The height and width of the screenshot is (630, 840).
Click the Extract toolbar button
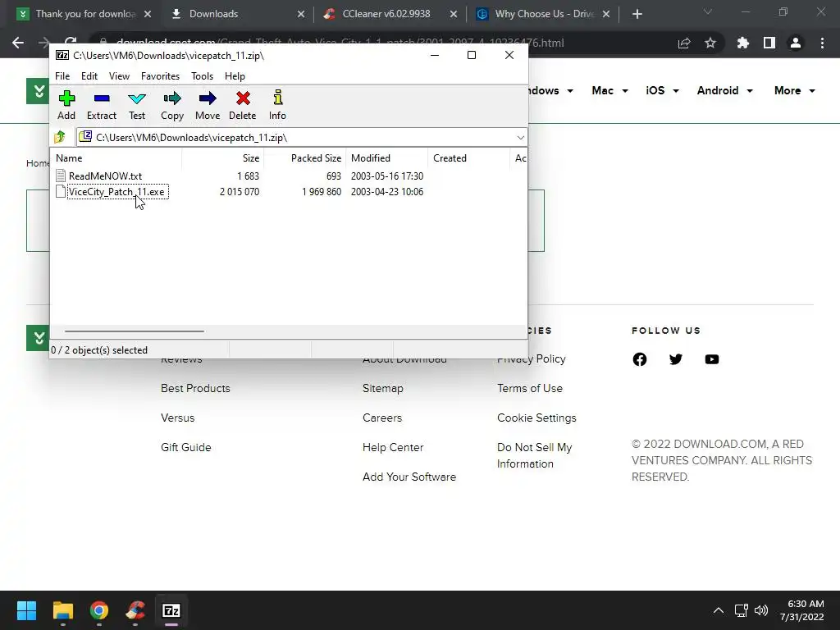(101, 106)
